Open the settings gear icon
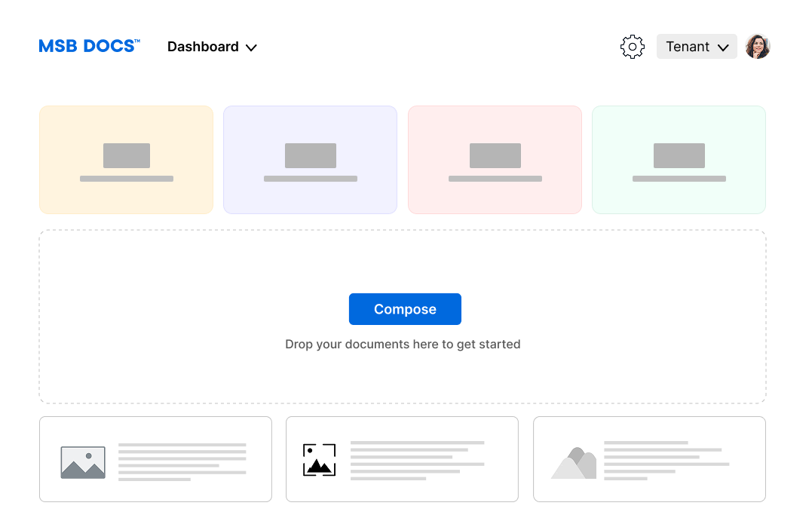Image resolution: width=812 pixels, height=518 pixels. point(632,47)
